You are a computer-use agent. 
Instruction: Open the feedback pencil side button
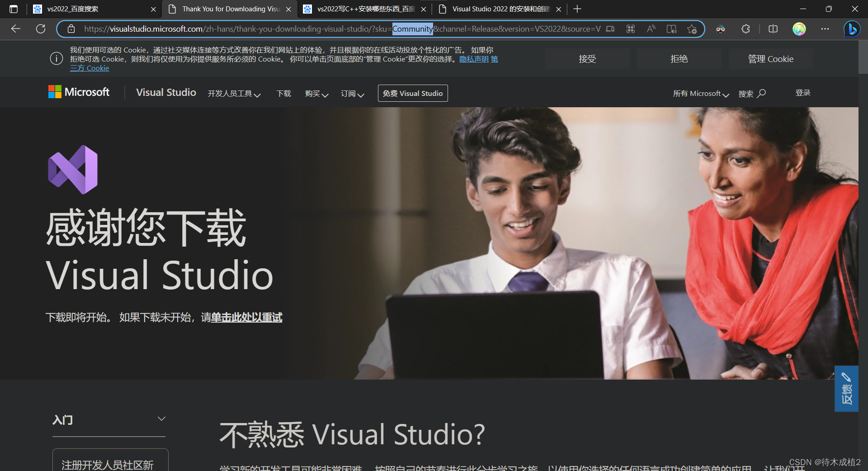(x=846, y=389)
